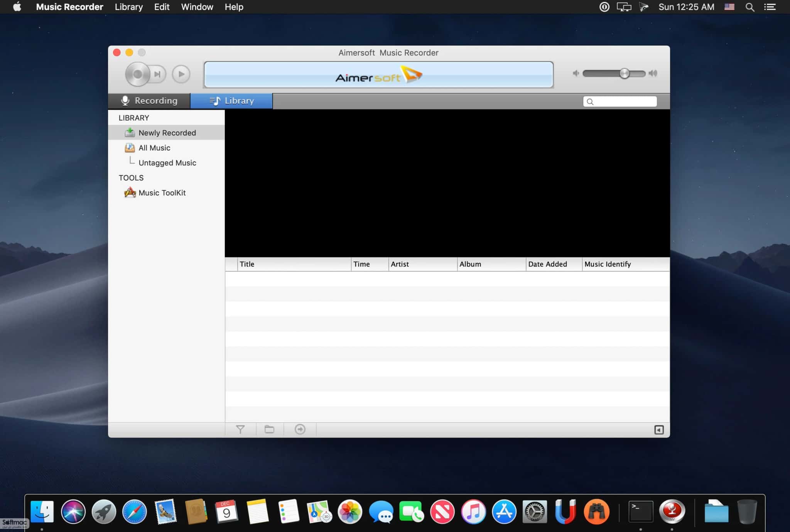This screenshot has height=532, width=790.
Task: Select All Music in sidebar
Action: click(167, 148)
